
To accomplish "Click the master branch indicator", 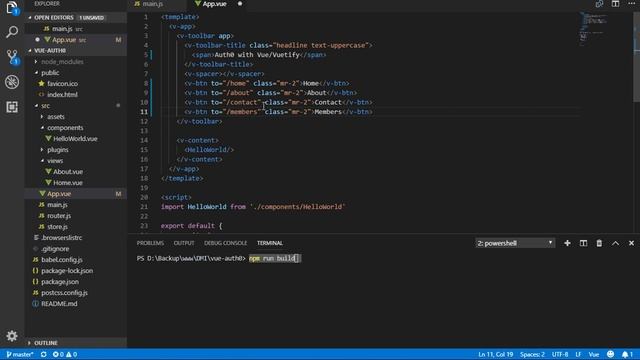I will [20, 354].
